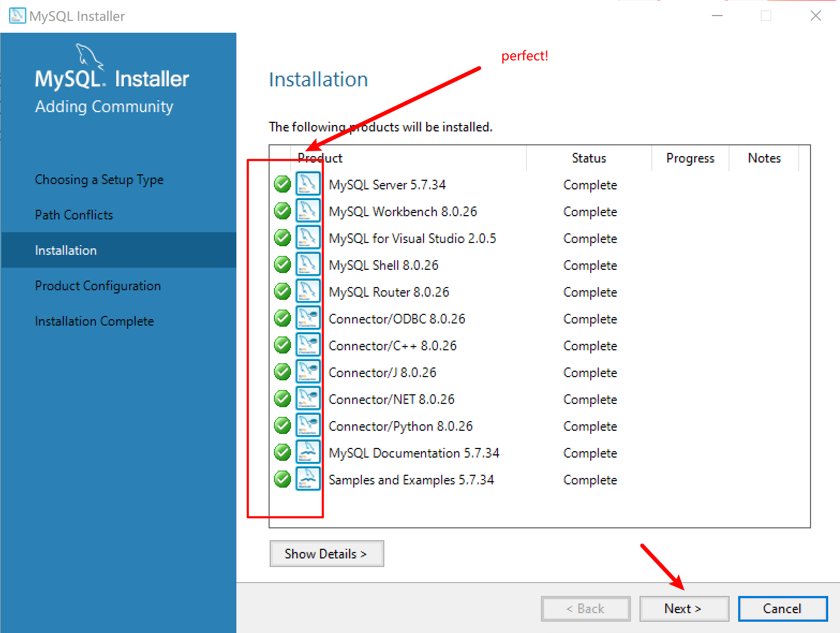Go to Choosing a Setup Type step

pyautogui.click(x=99, y=180)
